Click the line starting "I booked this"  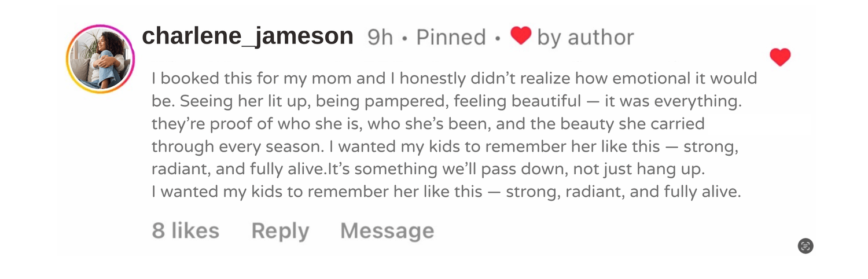tap(454, 78)
